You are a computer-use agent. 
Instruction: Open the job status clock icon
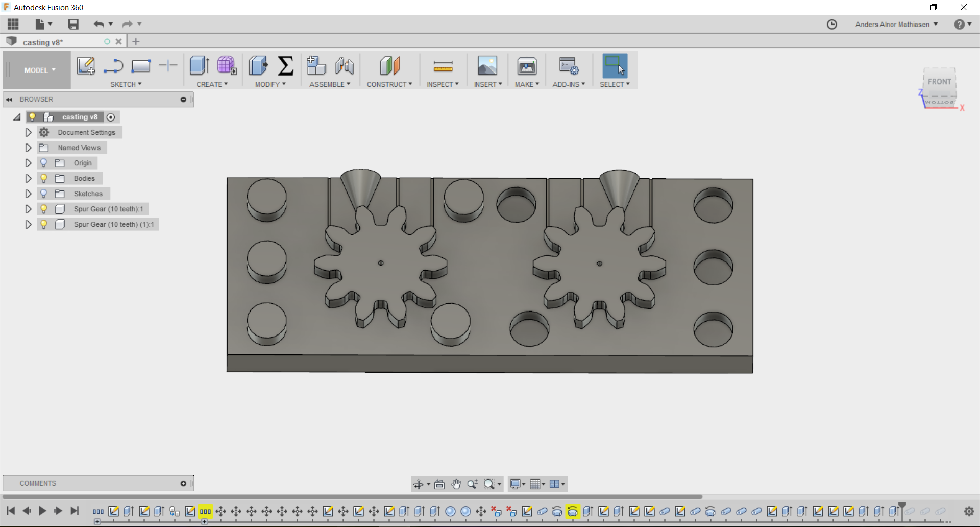[832, 24]
